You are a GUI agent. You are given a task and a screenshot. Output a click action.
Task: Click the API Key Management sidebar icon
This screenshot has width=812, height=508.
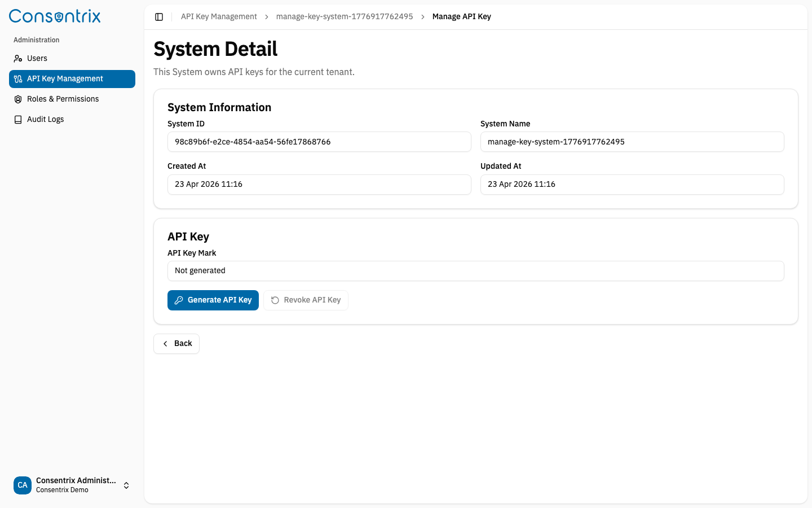pos(18,79)
